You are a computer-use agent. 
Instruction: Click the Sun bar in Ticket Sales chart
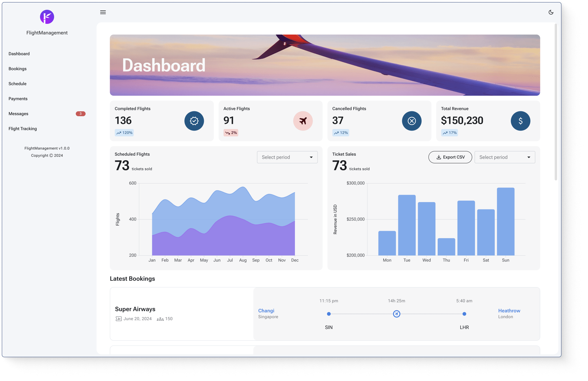click(505, 222)
